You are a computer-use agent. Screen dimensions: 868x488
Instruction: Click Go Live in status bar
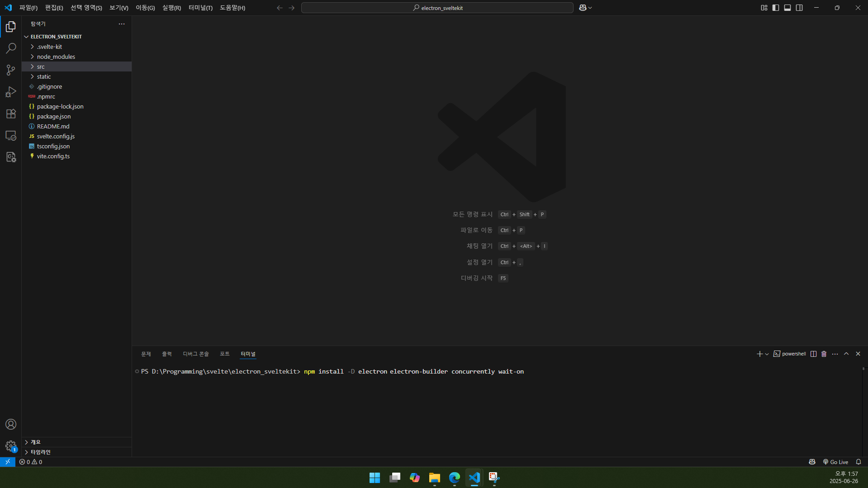click(x=835, y=462)
